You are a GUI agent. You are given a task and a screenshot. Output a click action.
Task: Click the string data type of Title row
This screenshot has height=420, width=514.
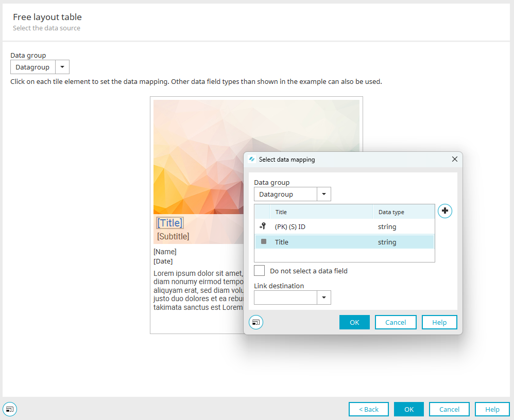click(387, 242)
